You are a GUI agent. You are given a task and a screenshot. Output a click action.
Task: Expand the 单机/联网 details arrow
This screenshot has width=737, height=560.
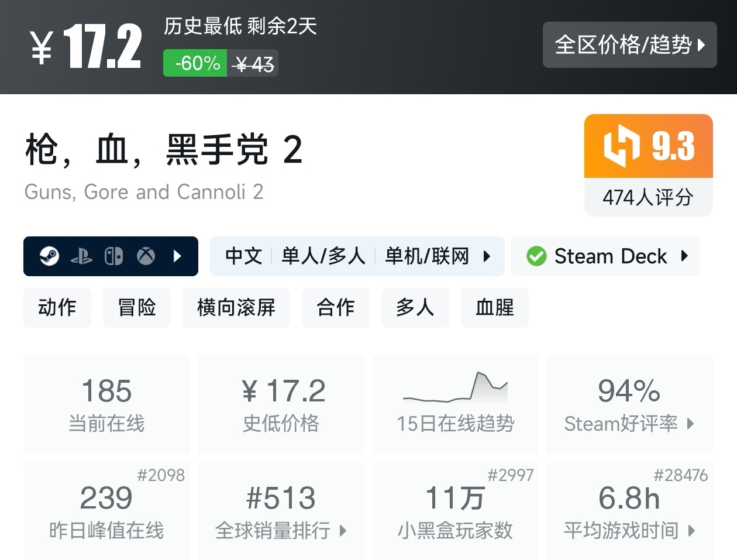point(487,256)
